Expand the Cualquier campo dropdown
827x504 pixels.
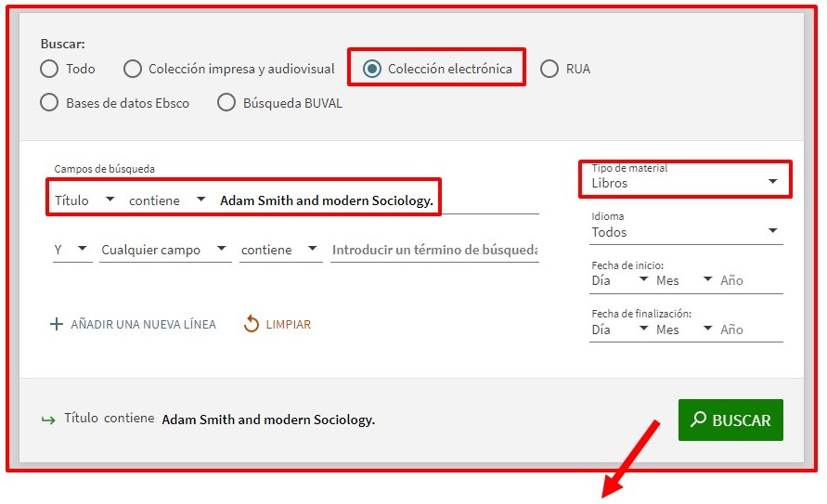coord(164,250)
